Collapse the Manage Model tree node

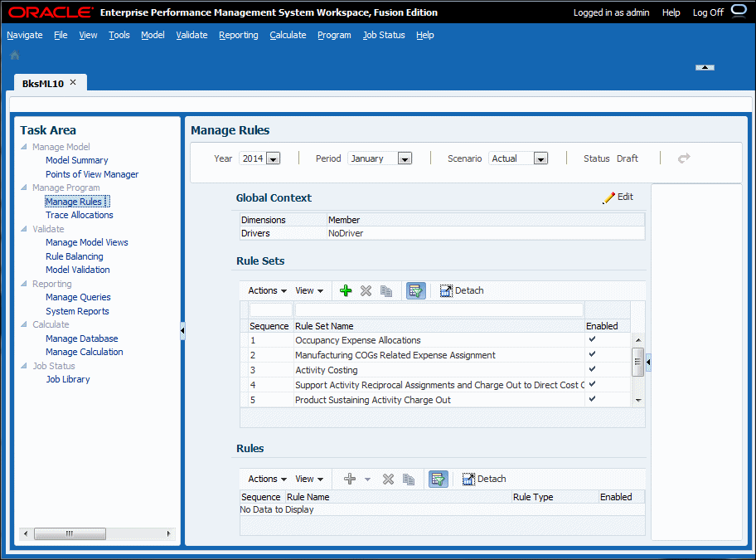(x=23, y=147)
